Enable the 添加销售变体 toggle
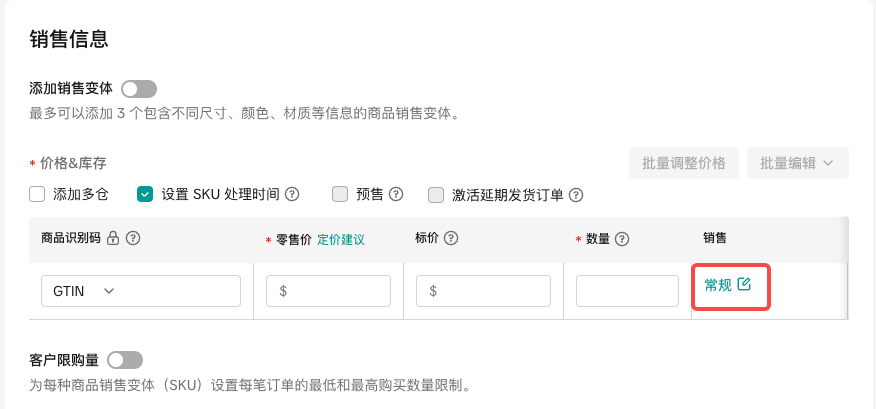Image resolution: width=876 pixels, height=409 pixels. click(139, 89)
